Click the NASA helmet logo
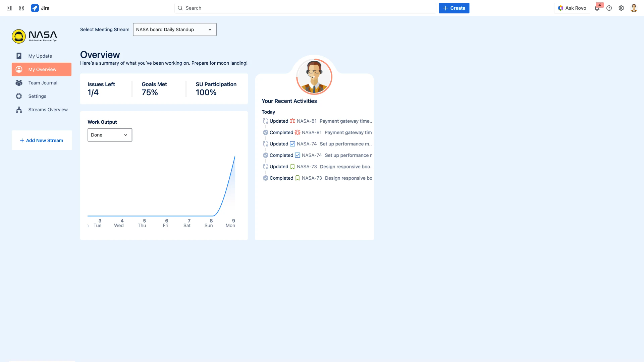 click(19, 36)
